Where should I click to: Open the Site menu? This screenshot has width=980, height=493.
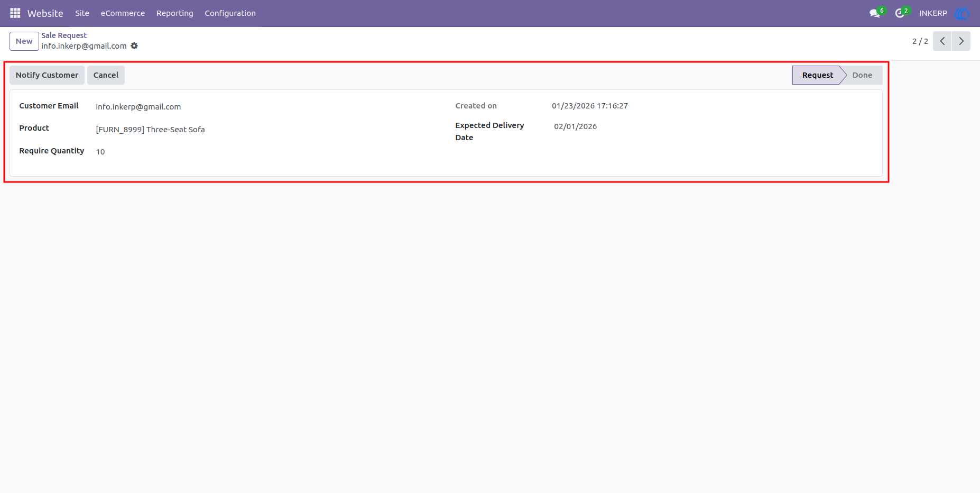coord(82,13)
